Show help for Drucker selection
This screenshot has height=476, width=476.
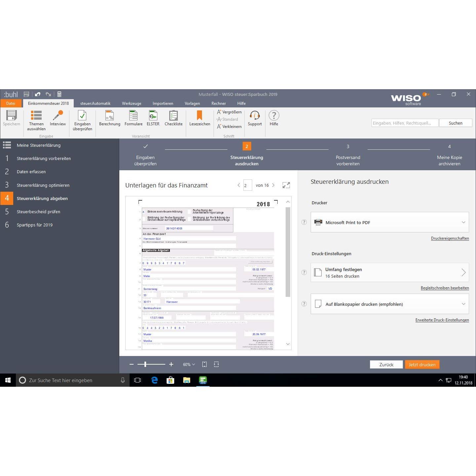304,222
